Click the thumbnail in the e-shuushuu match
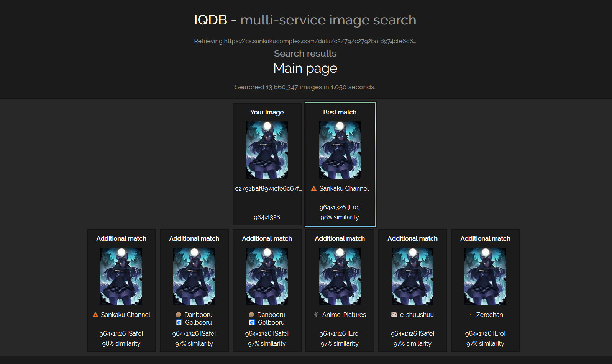This screenshot has height=364, width=612. click(412, 276)
